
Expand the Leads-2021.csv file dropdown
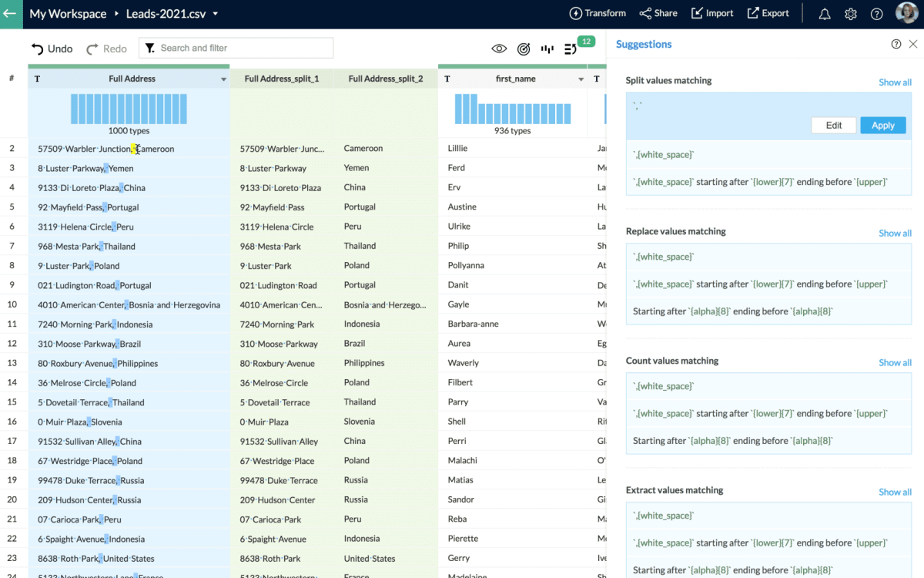tap(216, 14)
